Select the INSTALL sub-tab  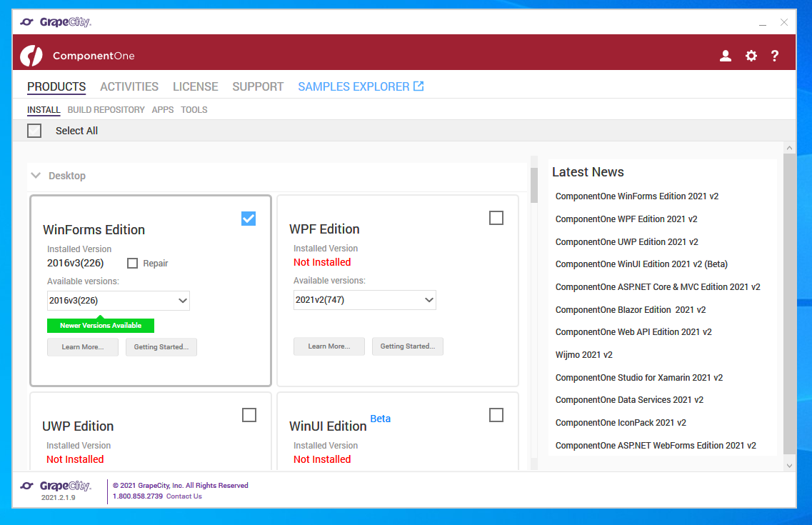point(44,110)
